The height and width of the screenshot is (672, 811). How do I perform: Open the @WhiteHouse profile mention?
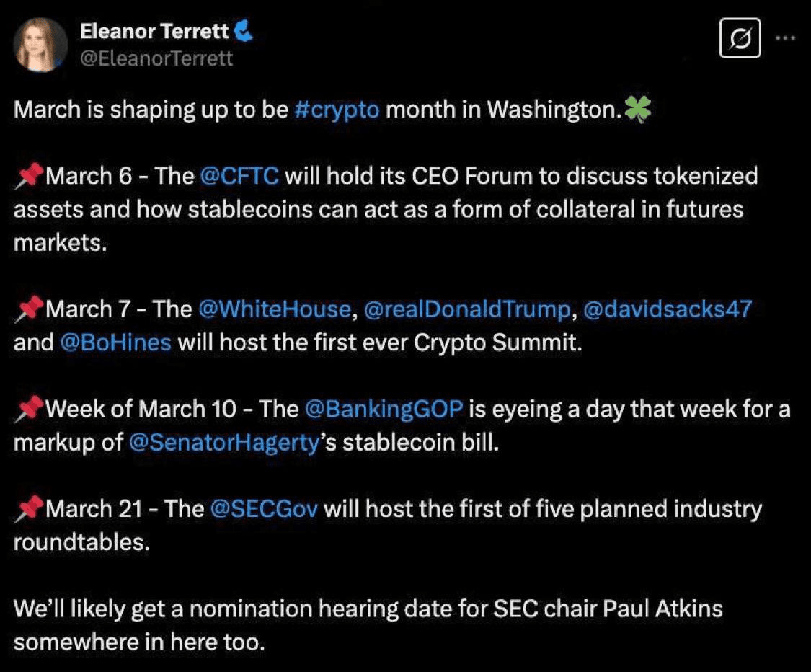tap(274, 310)
